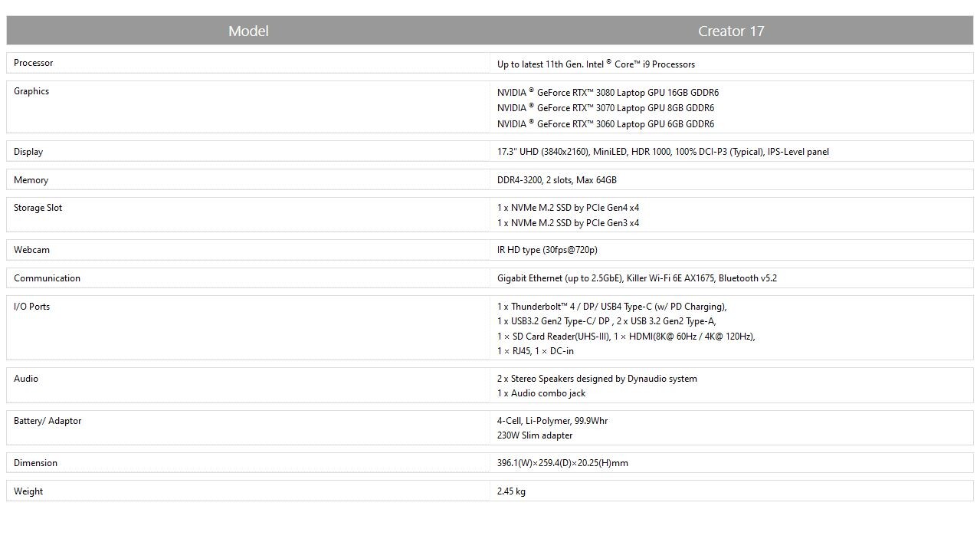Select the 'Processor' row label
This screenshot has height=542, width=980.
(x=33, y=63)
